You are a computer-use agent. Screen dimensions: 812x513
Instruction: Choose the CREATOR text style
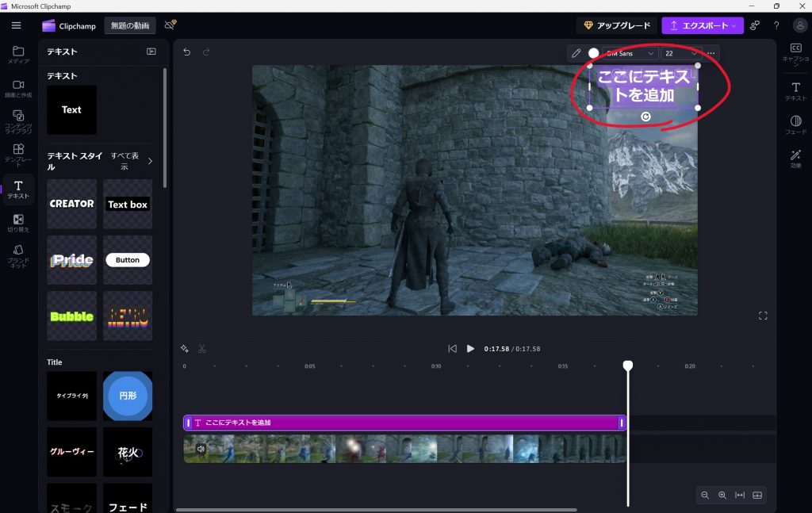point(71,204)
